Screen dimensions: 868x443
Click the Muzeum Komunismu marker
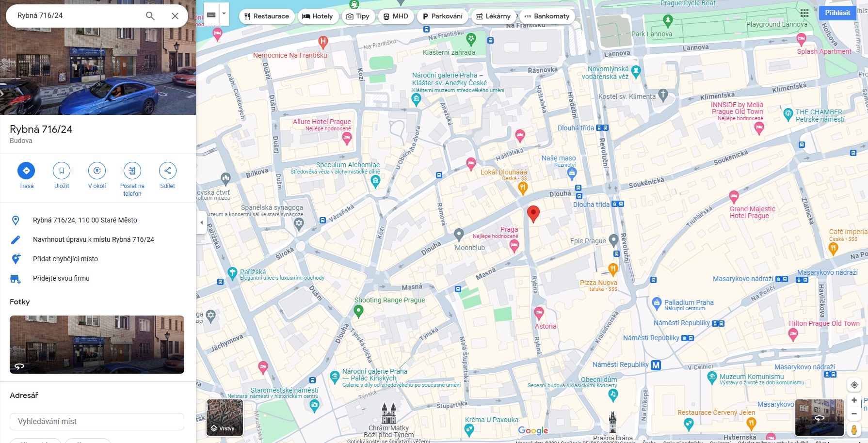[712, 377]
